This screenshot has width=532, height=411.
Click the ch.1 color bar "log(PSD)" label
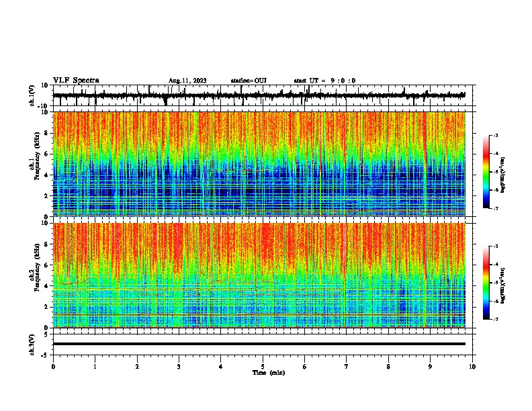[x=502, y=175]
